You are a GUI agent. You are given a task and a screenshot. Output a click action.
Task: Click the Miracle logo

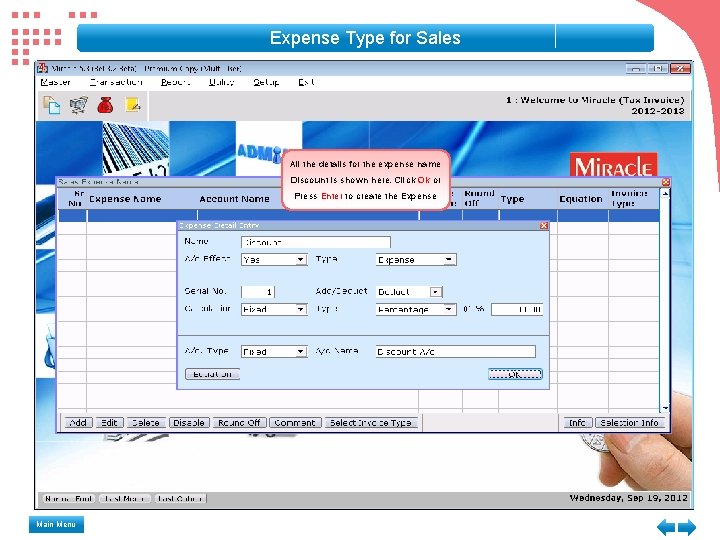click(x=613, y=166)
